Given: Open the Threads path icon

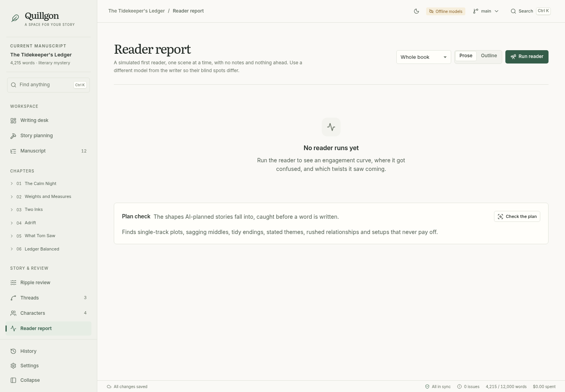Looking at the screenshot, I should point(13,298).
